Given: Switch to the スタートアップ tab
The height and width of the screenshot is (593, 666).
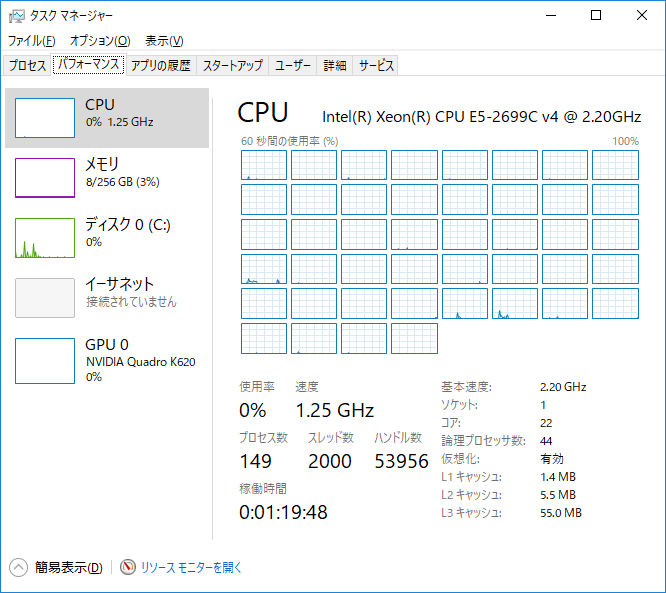Looking at the screenshot, I should (x=233, y=66).
